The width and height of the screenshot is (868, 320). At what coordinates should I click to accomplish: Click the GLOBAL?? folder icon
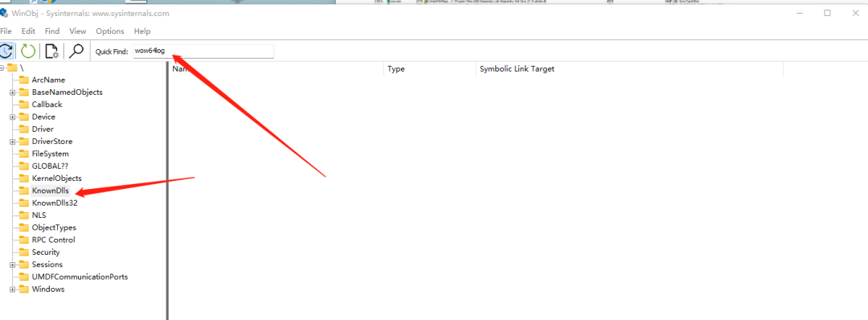click(24, 166)
